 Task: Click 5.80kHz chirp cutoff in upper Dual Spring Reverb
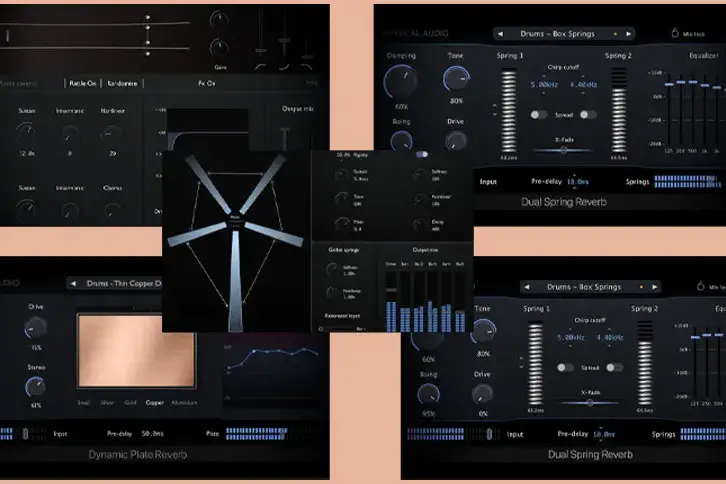click(x=544, y=85)
